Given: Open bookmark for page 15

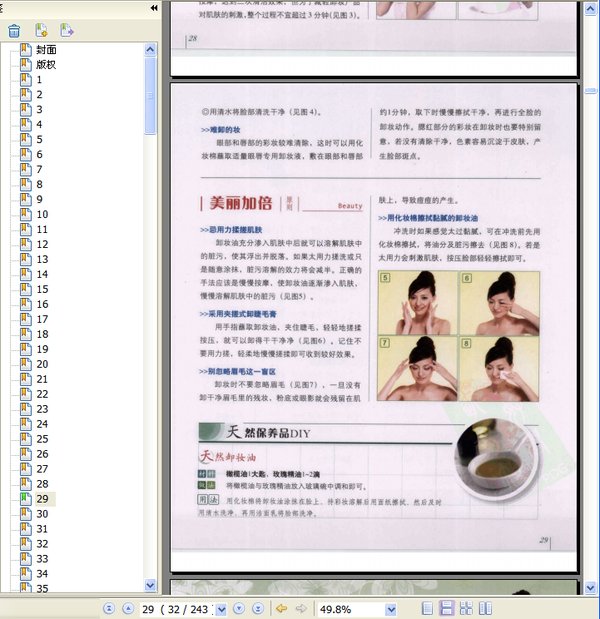Looking at the screenshot, I should (x=42, y=304).
